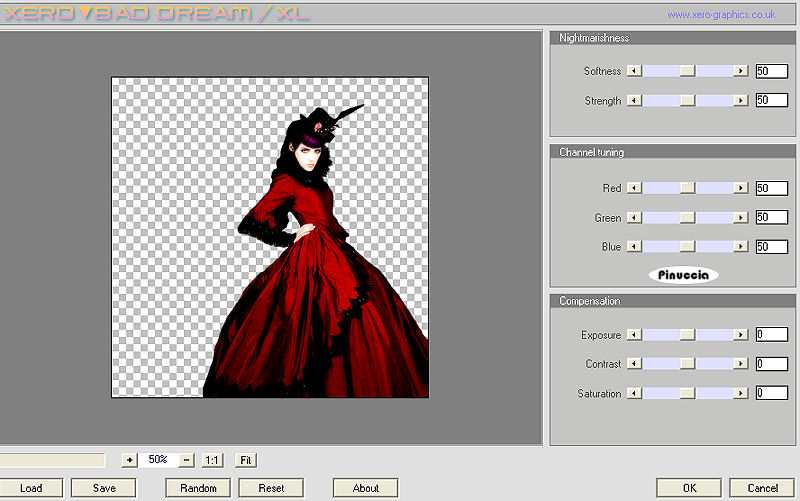800x501 pixels.
Task: Click the Contrast slider left arrow
Action: point(634,364)
